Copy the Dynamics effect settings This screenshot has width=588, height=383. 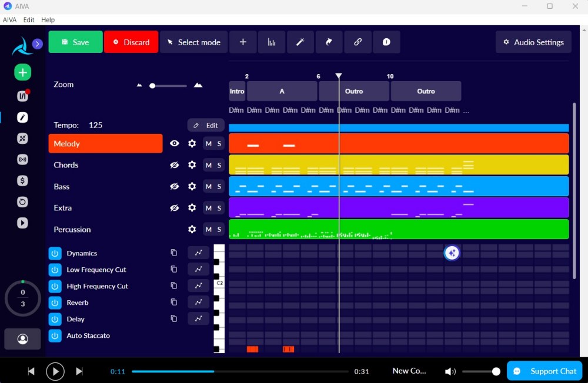(173, 253)
